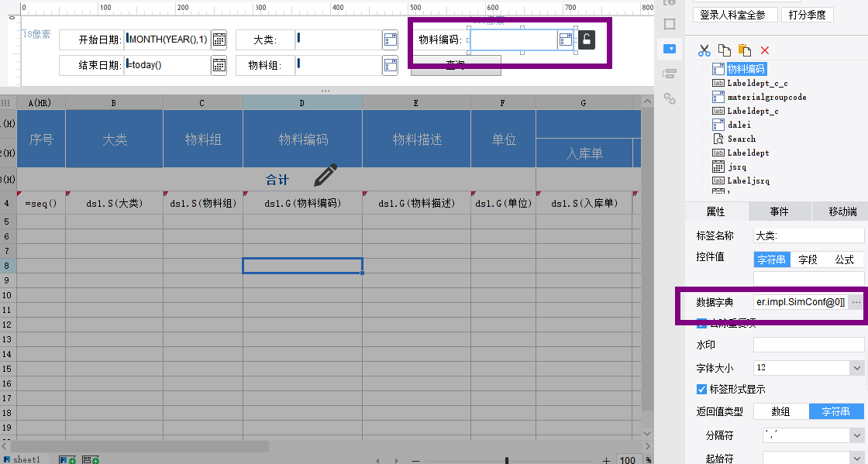868x464 pixels.
Task: Click the add report sheet icon beside sheet1
Action: (67, 459)
